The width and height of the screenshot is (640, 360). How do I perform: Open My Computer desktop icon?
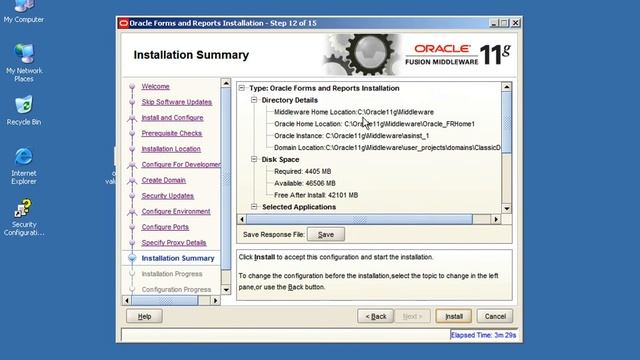24,11
